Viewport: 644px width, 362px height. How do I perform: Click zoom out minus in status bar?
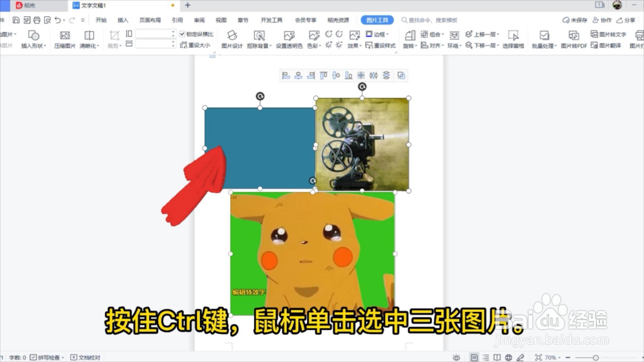click(568, 358)
